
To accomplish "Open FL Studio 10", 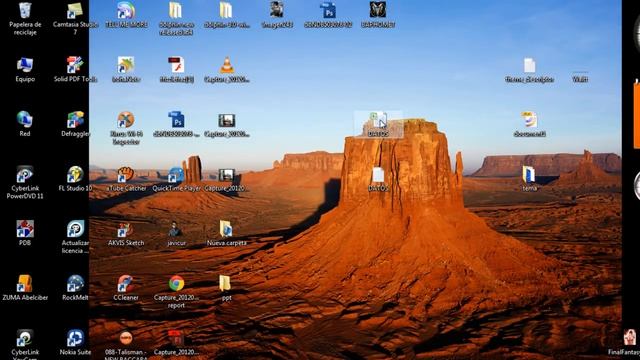I will click(75, 175).
